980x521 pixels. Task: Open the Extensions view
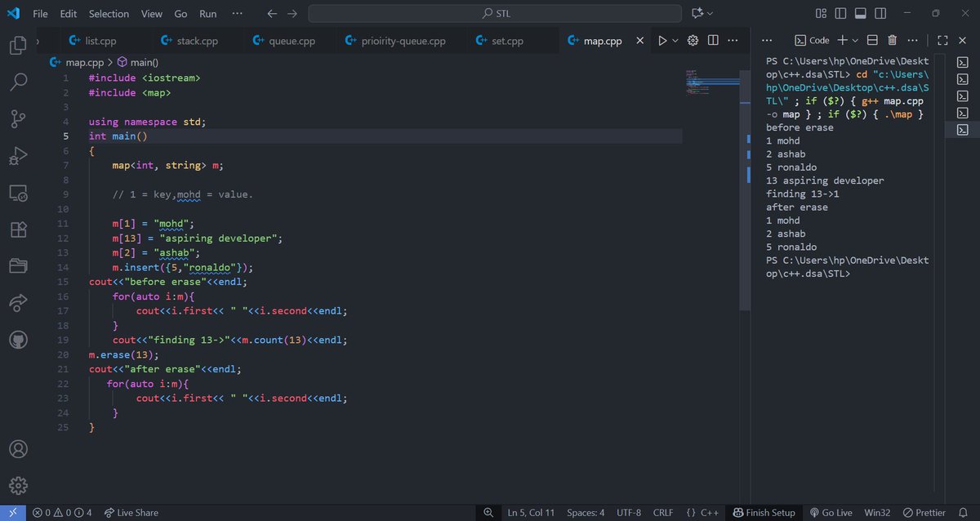pos(18,229)
